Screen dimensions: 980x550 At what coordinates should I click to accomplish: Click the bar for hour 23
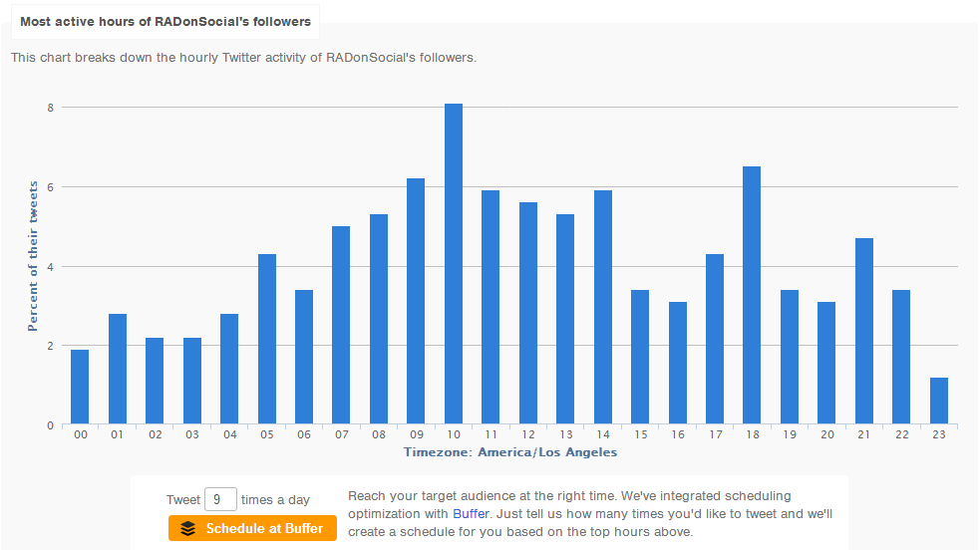939,402
